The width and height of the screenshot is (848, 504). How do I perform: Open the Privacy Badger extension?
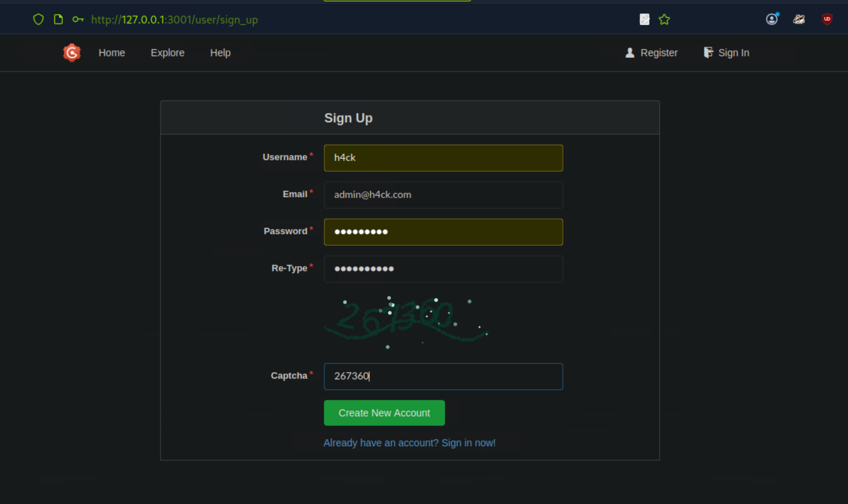pos(799,20)
